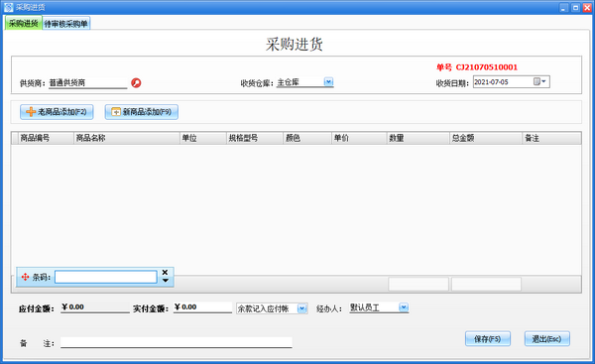This screenshot has width=595, height=364.
Task: Add a new product with 新商品添加(F9)
Action: tap(141, 112)
